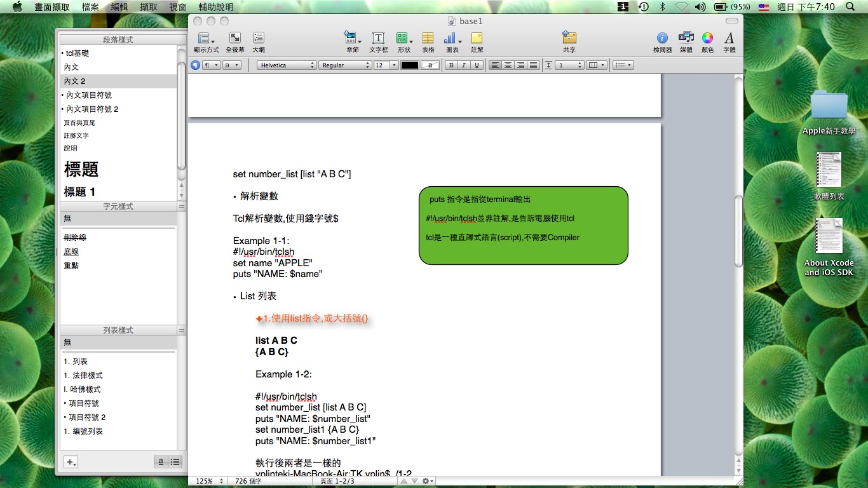868x488 pixels.
Task: Open the Helvetica font family dropdown
Action: [287, 65]
